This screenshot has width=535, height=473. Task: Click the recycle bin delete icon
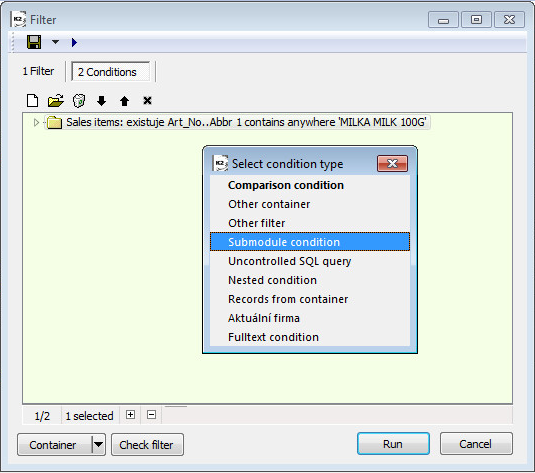79,101
